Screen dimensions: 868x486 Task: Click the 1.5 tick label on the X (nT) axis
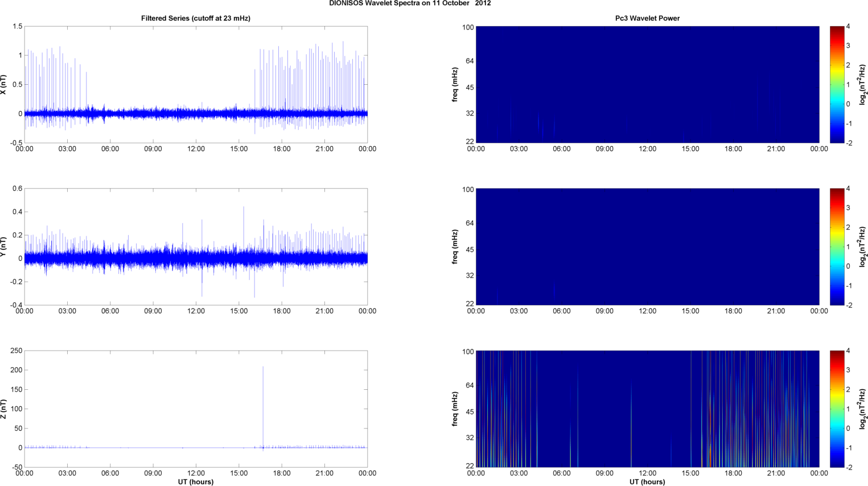pyautogui.click(x=17, y=27)
